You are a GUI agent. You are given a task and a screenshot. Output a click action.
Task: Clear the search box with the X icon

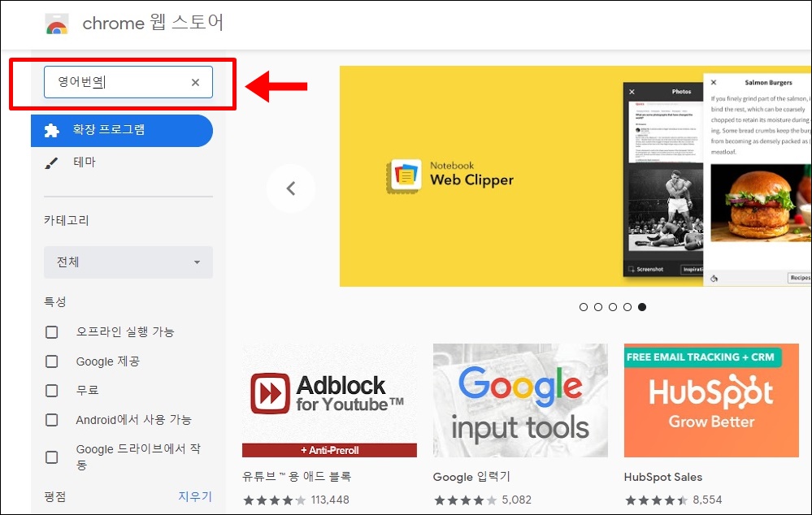point(195,82)
